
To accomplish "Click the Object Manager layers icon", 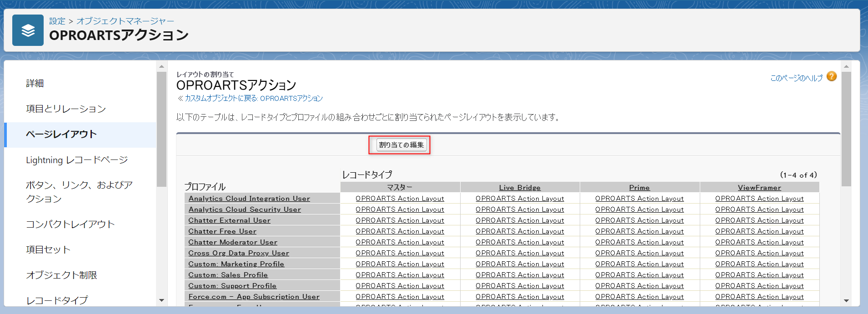I will click(28, 30).
